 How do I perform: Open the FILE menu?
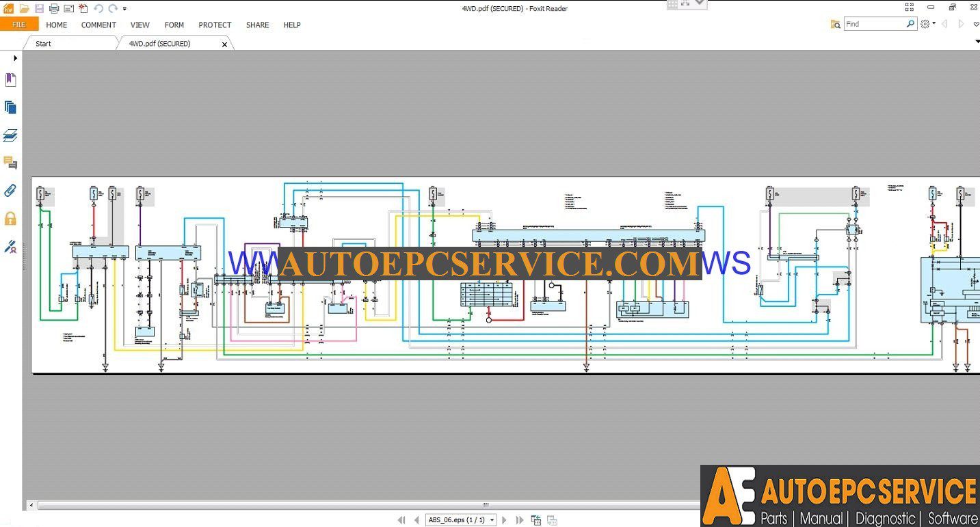pyautogui.click(x=19, y=25)
